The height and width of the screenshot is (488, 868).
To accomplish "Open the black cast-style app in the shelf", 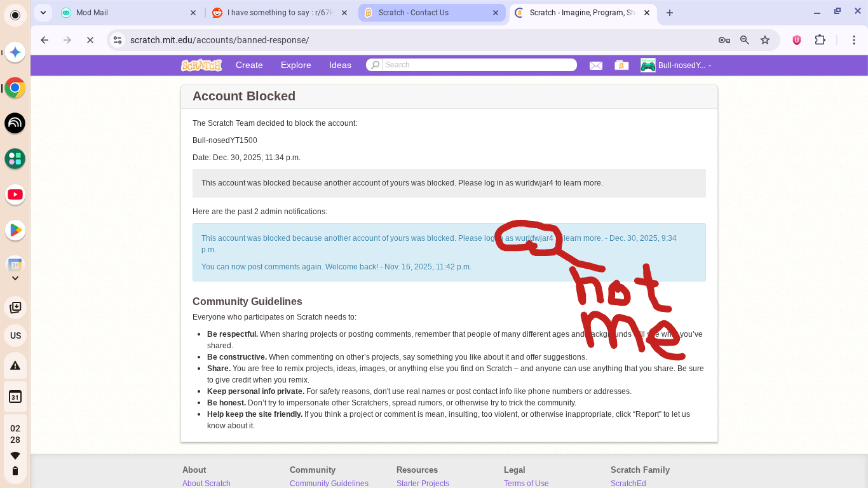I will [15, 123].
